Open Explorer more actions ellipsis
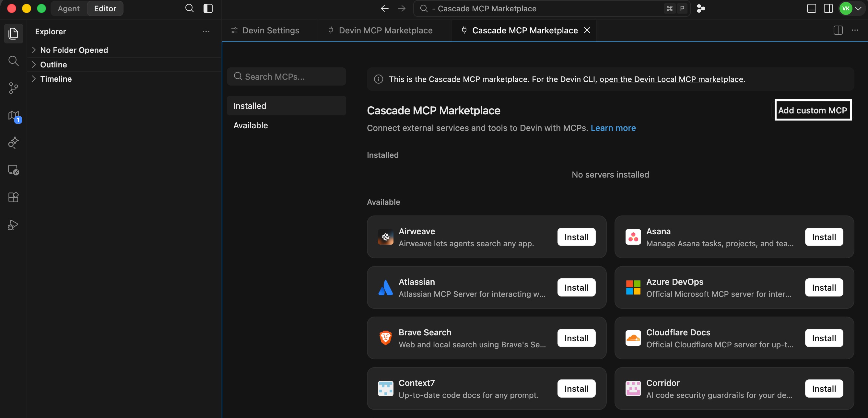The height and width of the screenshot is (418, 868). click(206, 31)
